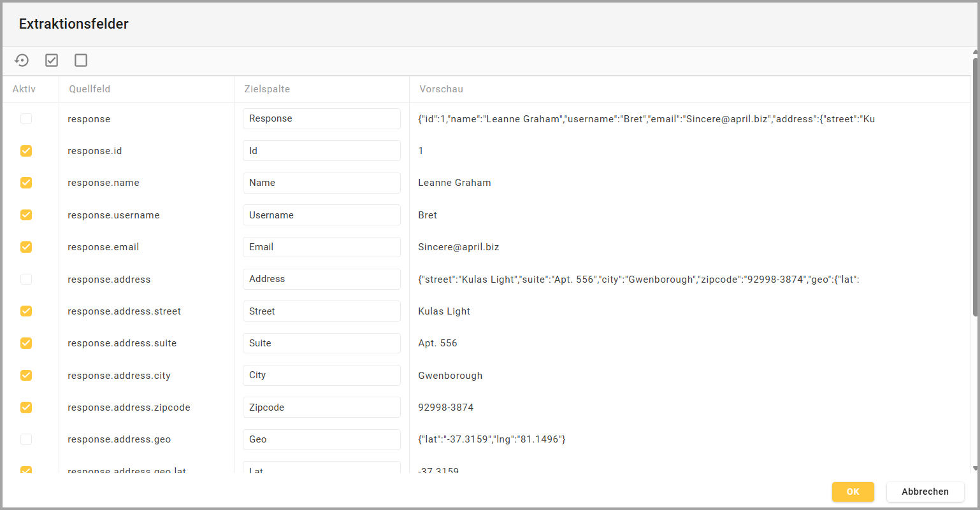
Task: Click the Zielspalte column header
Action: click(x=267, y=89)
